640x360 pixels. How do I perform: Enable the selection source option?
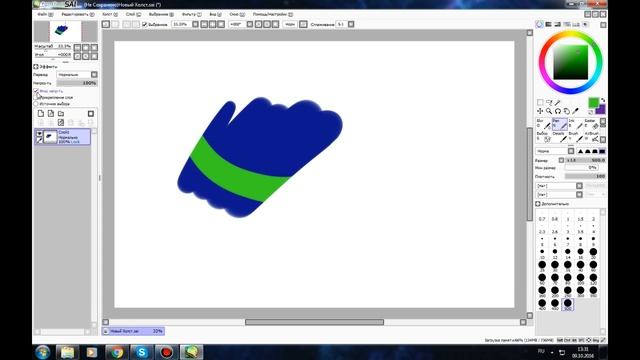(36, 104)
